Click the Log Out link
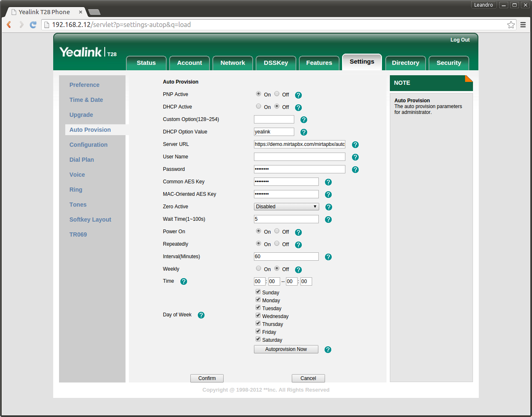532x417 pixels. coord(460,40)
